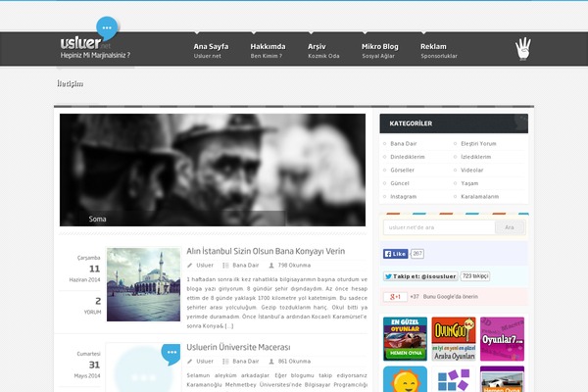Click the 798 Okunma view count
Screen dimensions: 588x392
click(x=294, y=266)
